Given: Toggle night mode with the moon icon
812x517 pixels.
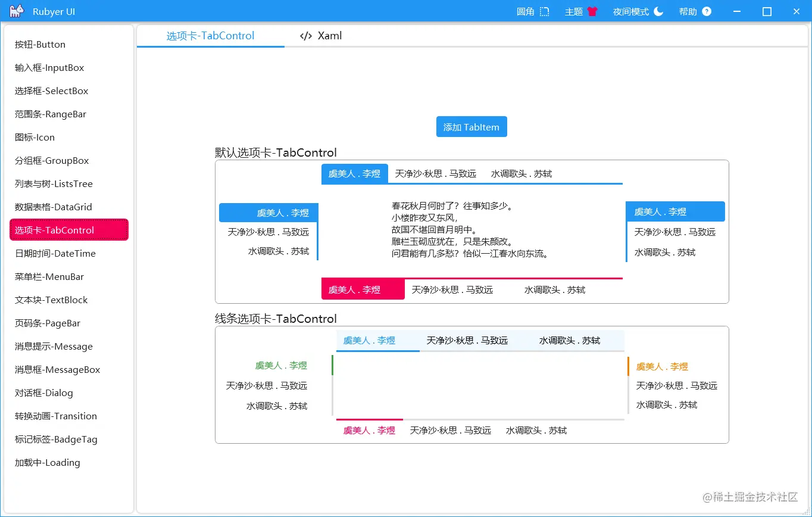Looking at the screenshot, I should [x=658, y=11].
